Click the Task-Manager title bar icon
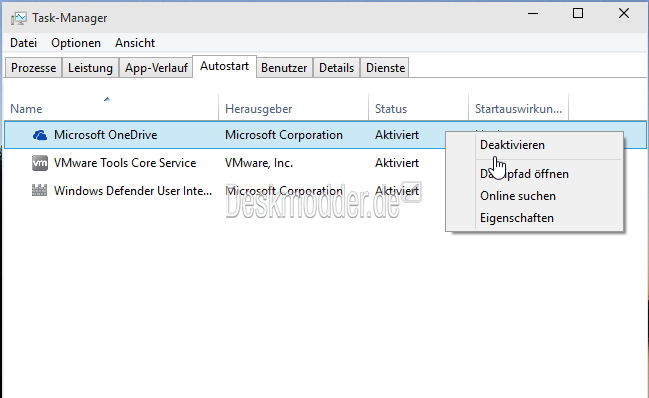This screenshot has width=649, height=398. [x=19, y=18]
